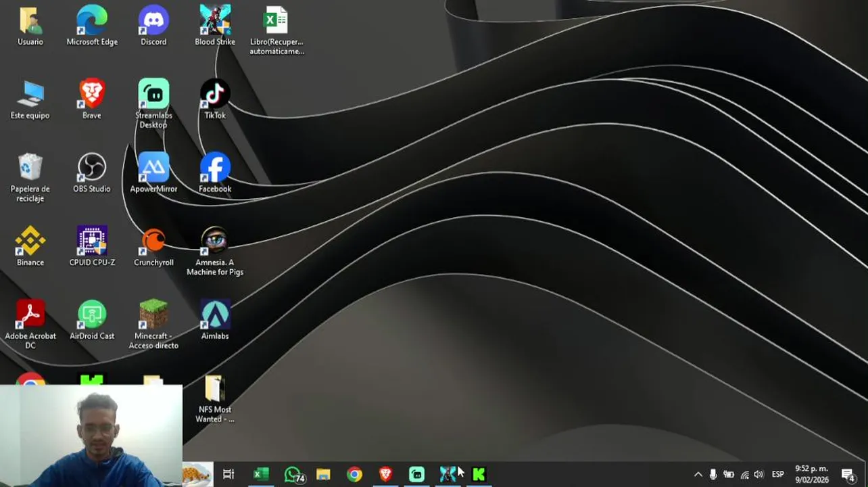Select Papelera de reciclaje
Viewport: 868px width, 487px height.
pyautogui.click(x=30, y=178)
